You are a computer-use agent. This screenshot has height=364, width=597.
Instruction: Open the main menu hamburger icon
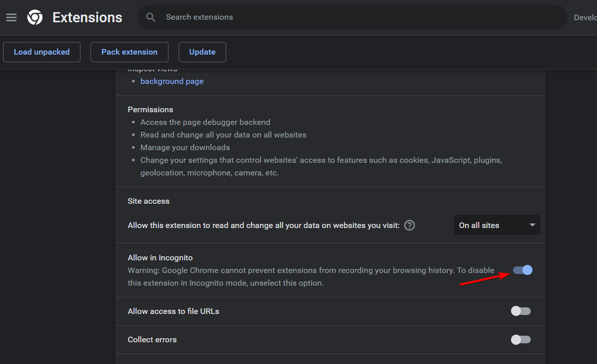(11, 18)
